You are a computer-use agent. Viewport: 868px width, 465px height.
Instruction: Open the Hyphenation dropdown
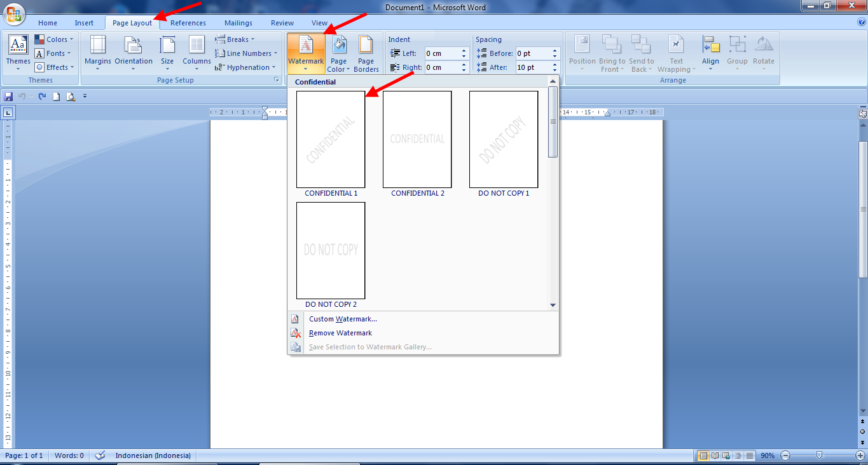point(245,67)
